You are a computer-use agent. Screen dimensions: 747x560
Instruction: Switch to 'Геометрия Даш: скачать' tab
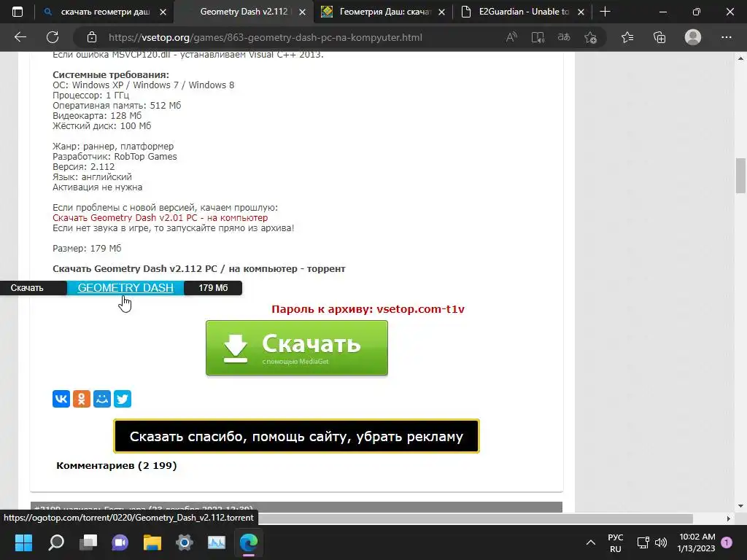pos(384,12)
